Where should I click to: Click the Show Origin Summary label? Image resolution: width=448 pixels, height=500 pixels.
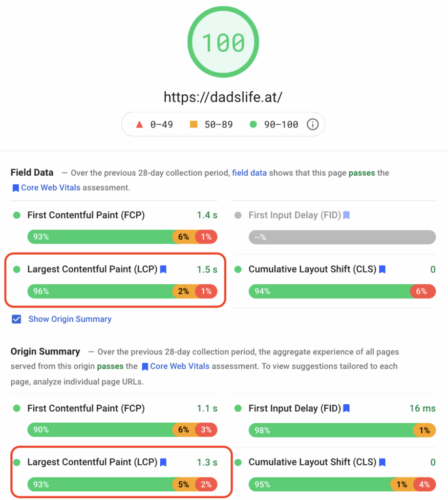click(70, 319)
